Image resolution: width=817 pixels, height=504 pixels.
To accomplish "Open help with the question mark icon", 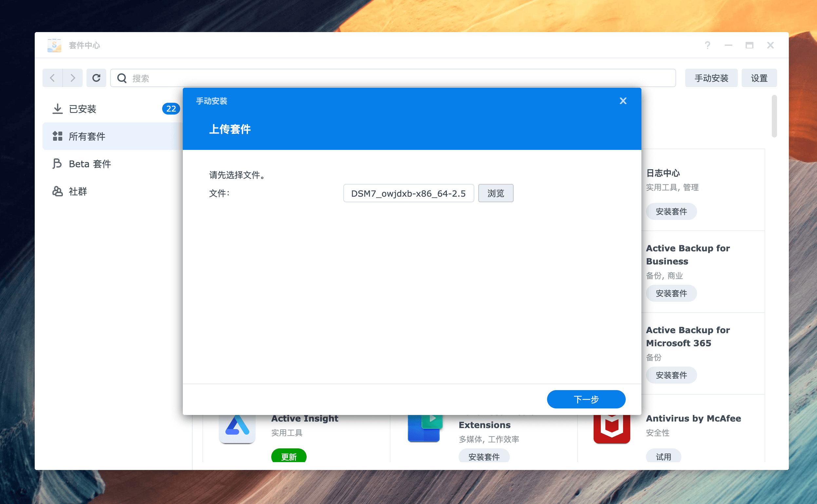I will (x=707, y=45).
